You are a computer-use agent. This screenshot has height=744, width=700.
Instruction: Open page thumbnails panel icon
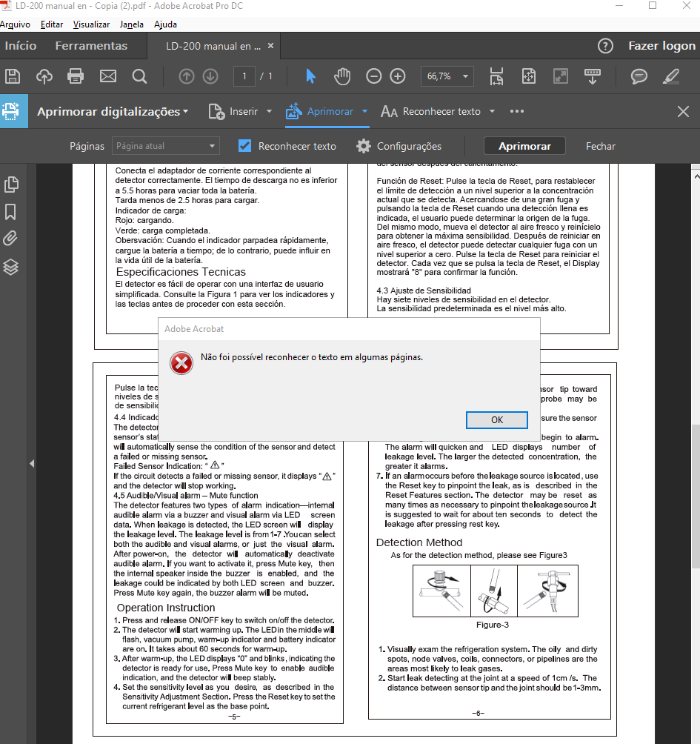pyautogui.click(x=11, y=185)
